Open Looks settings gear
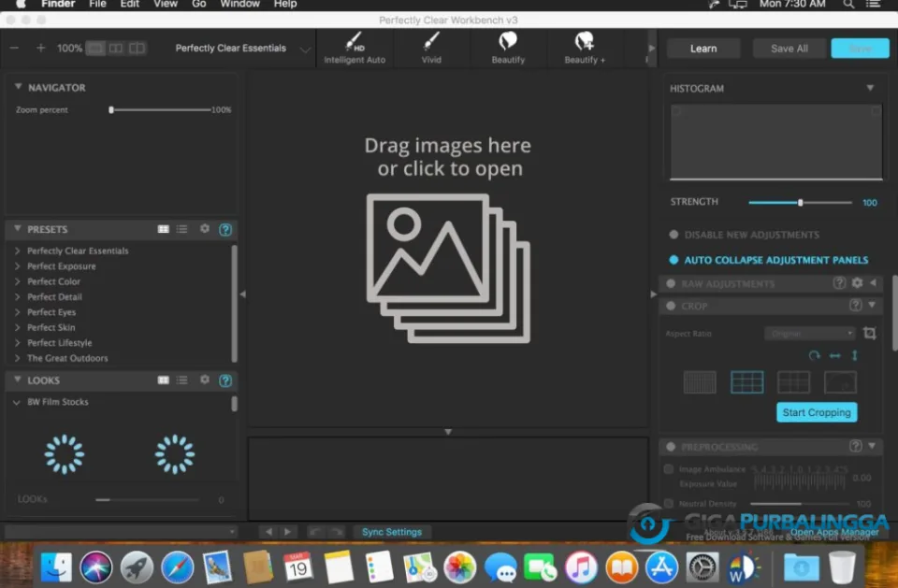Viewport: 898px width, 588px height. click(205, 380)
